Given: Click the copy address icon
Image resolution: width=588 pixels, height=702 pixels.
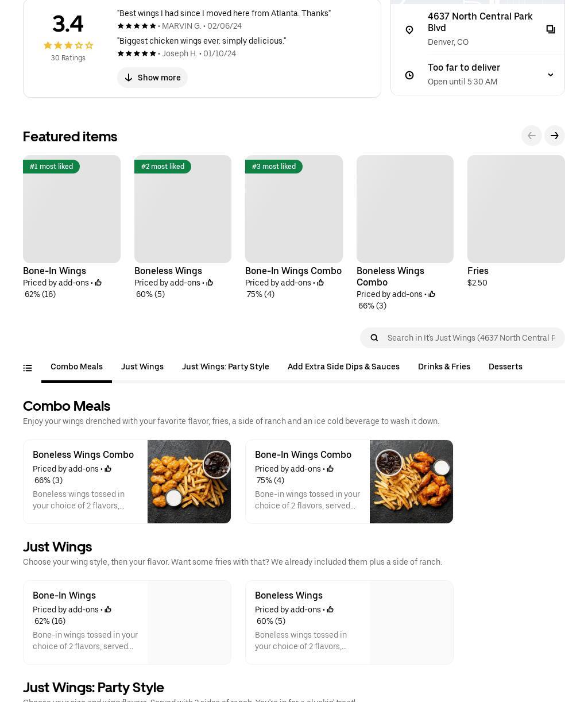Looking at the screenshot, I should point(550,29).
